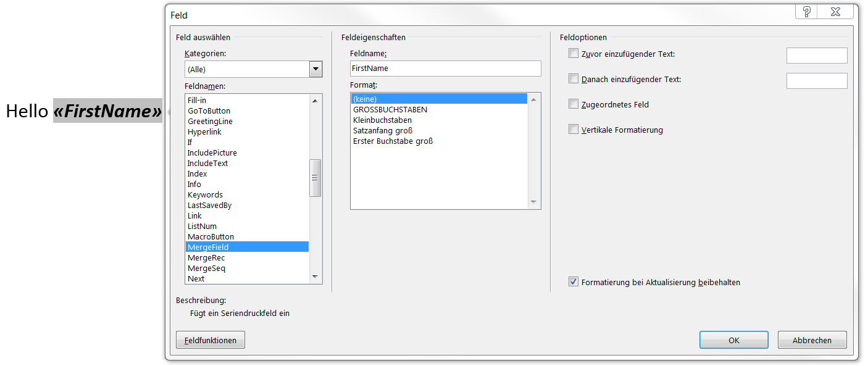Toggle 'Zugeordnetes Feld' checkbox
Screen dimensions: 868x366
pyautogui.click(x=574, y=104)
